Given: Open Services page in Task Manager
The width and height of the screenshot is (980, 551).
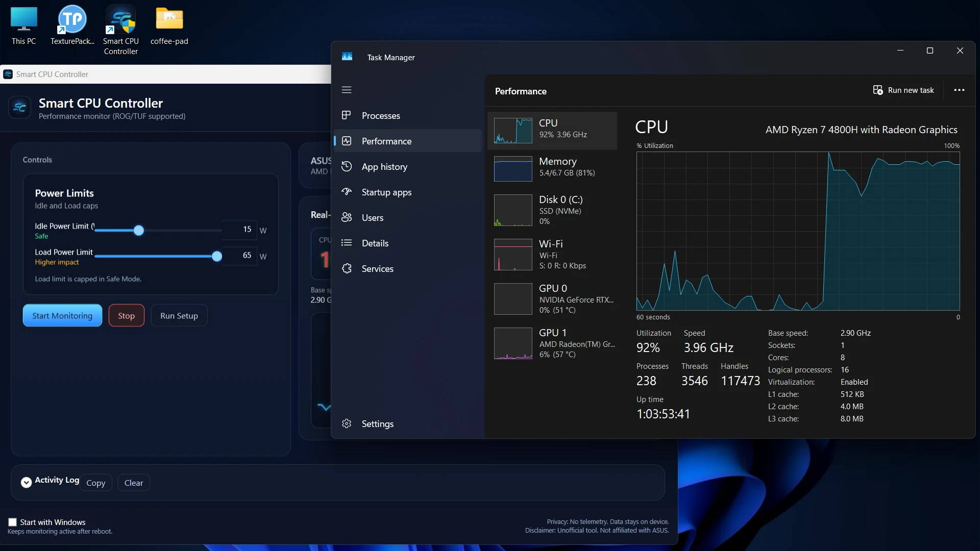Looking at the screenshot, I should pos(408,269).
